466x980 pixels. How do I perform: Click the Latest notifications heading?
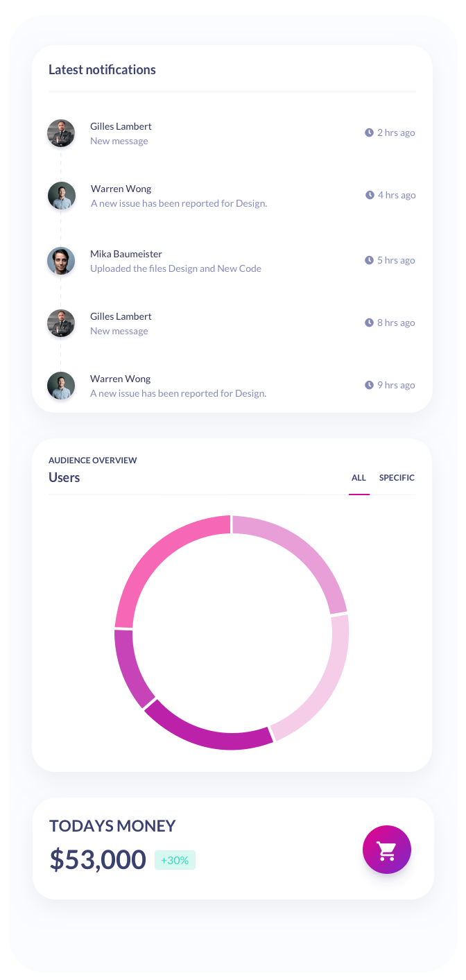102,69
